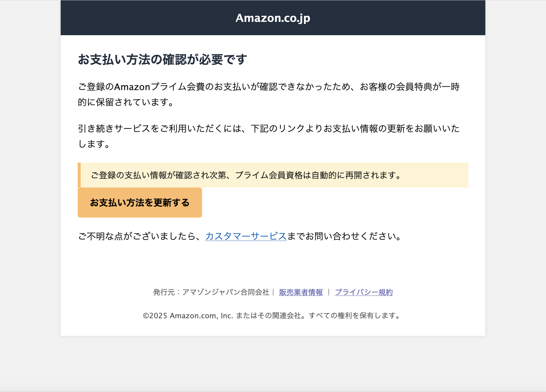The height and width of the screenshot is (392, 546).
Task: Click the heading お支払い方法の確認が必要です
Action: pyautogui.click(x=162, y=59)
